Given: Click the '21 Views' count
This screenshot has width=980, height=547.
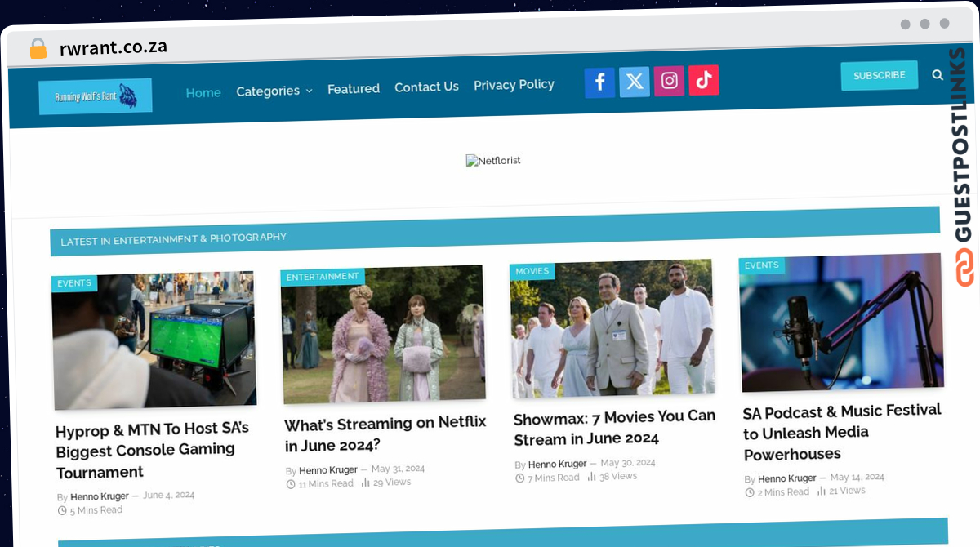Looking at the screenshot, I should [840, 491].
